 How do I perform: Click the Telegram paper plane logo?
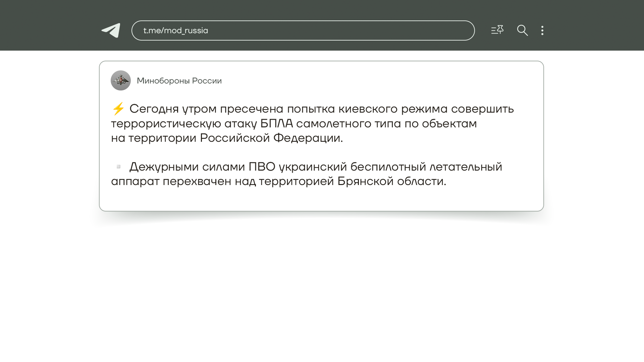point(111,31)
